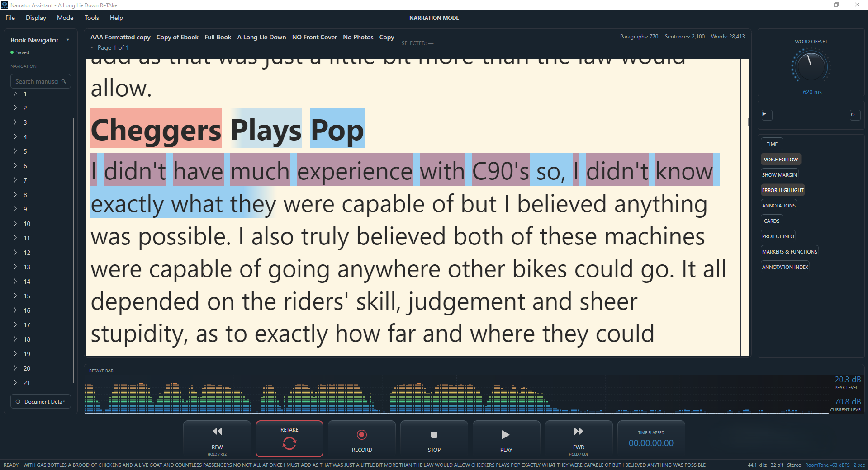The height and width of the screenshot is (470, 868).
Task: Toggle Voice Follow off
Action: [x=781, y=160]
